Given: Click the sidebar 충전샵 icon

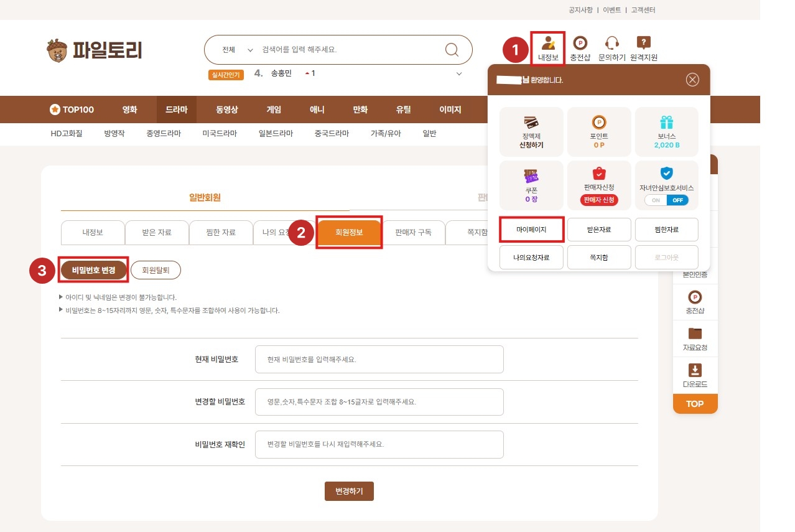Looking at the screenshot, I should click(695, 297).
